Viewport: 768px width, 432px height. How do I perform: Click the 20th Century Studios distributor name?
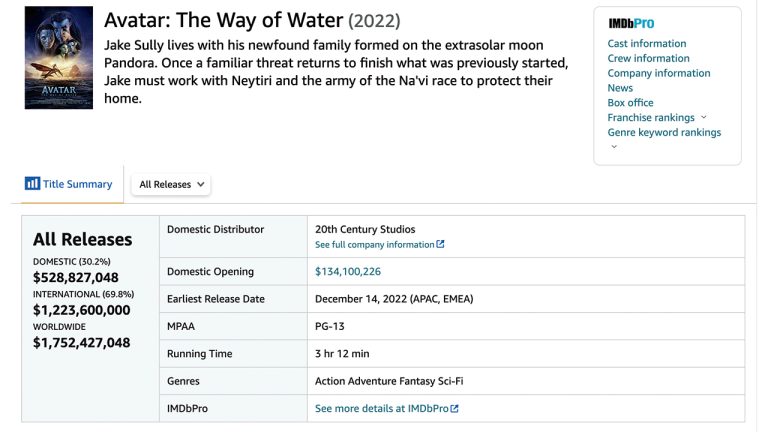[365, 230]
